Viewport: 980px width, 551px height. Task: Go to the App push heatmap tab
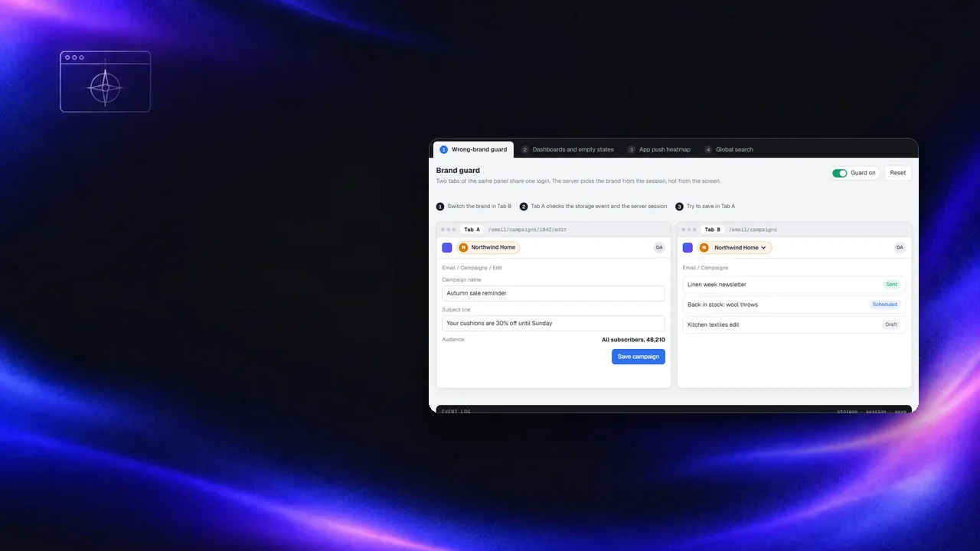659,149
